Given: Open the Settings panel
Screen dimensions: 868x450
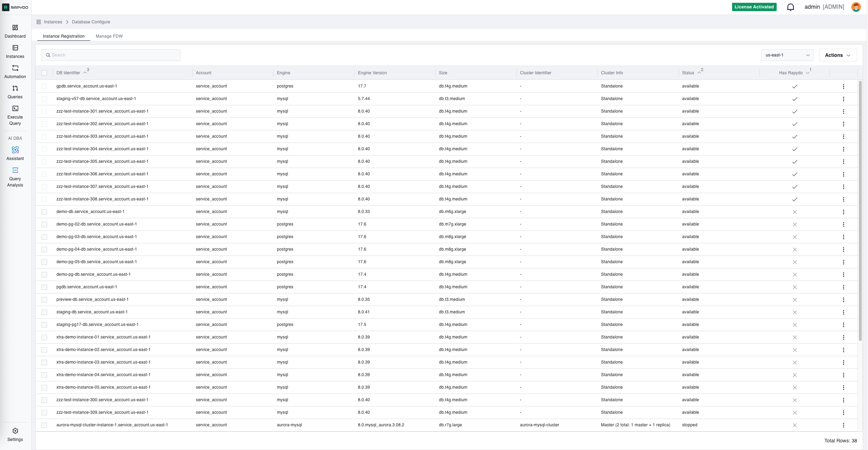Looking at the screenshot, I should [x=15, y=434].
